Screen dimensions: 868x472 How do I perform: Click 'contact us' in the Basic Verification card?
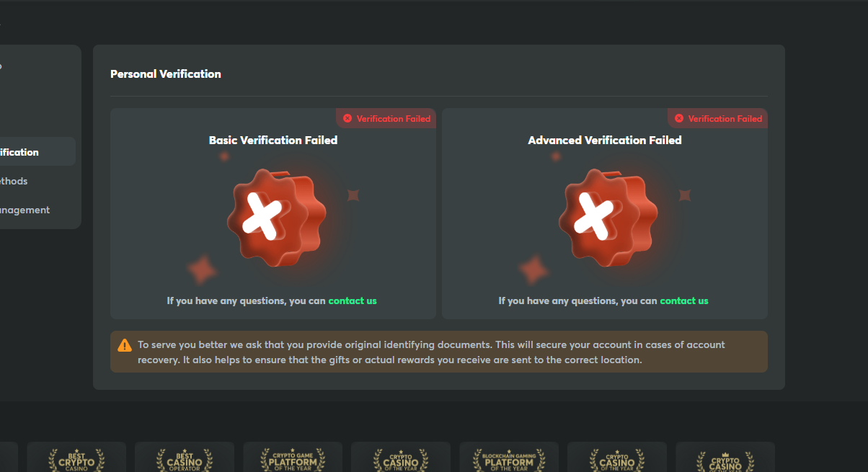[353, 300]
